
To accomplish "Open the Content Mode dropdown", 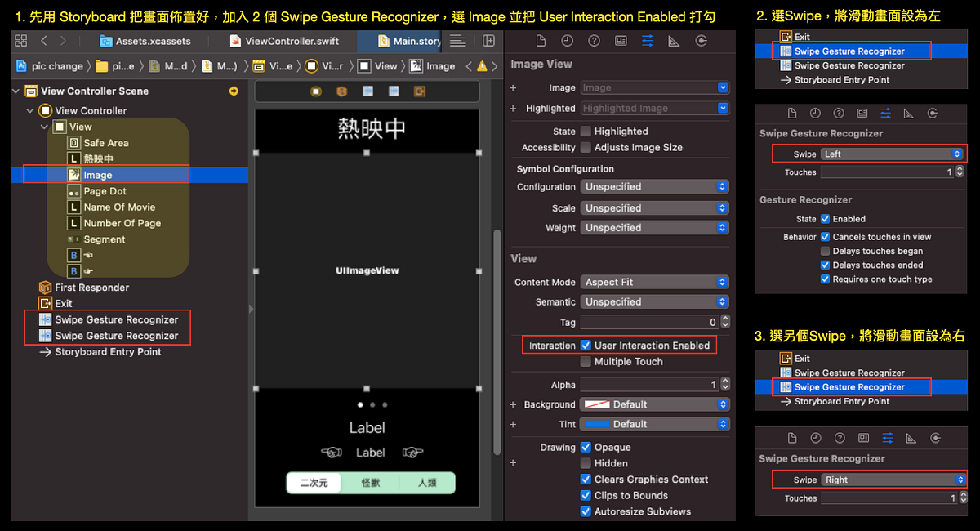I will [653, 281].
